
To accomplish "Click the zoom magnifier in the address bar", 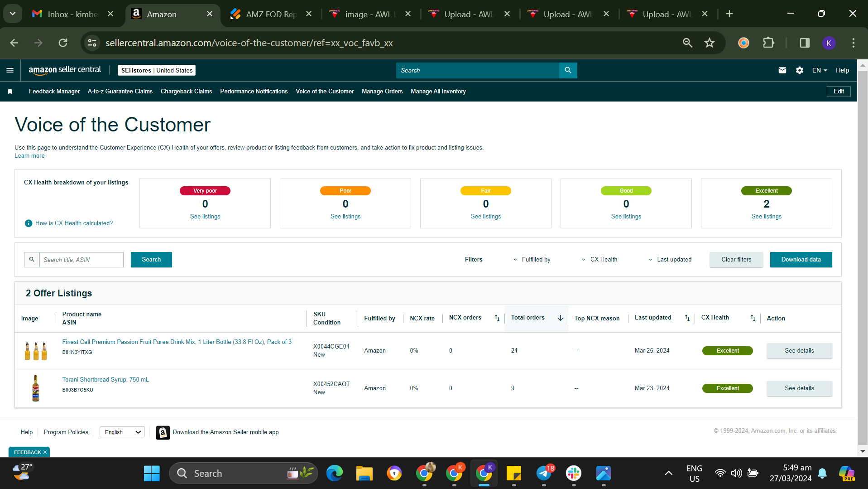I will [687, 43].
